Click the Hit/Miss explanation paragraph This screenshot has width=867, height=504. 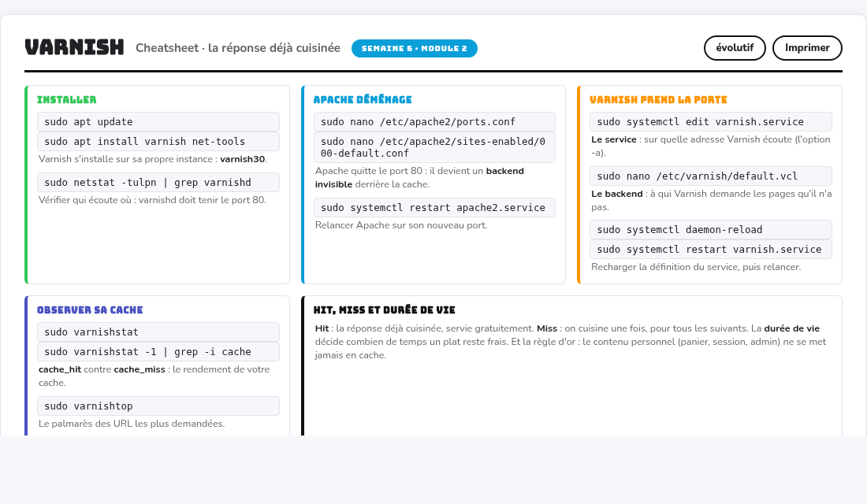pos(571,342)
